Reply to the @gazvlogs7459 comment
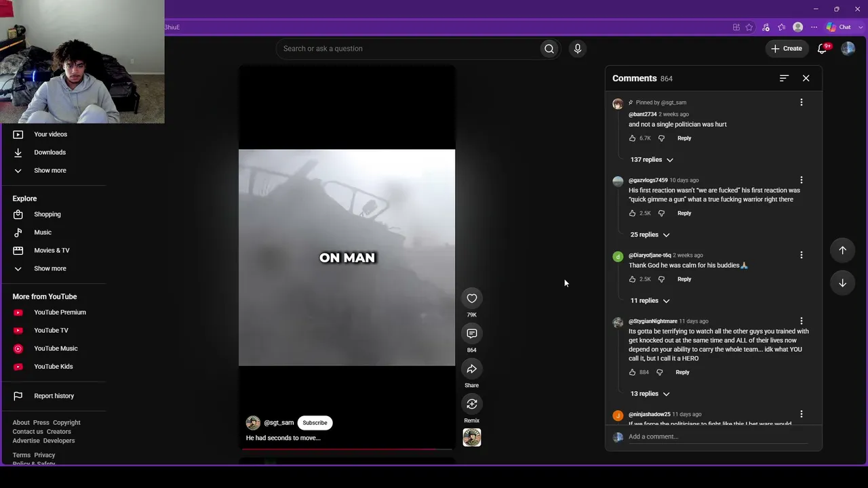Image resolution: width=868 pixels, height=488 pixels. pos(684,213)
